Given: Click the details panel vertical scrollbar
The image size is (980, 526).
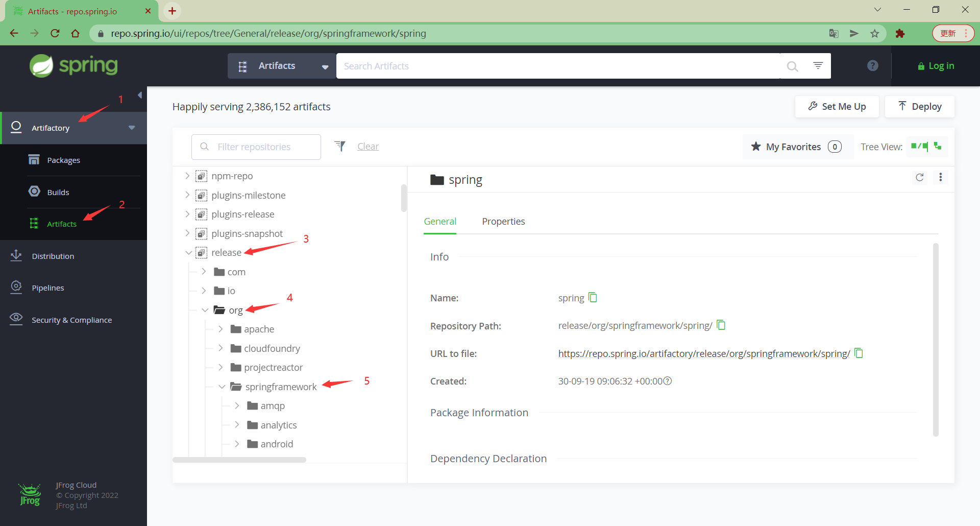Looking at the screenshot, I should point(936,340).
